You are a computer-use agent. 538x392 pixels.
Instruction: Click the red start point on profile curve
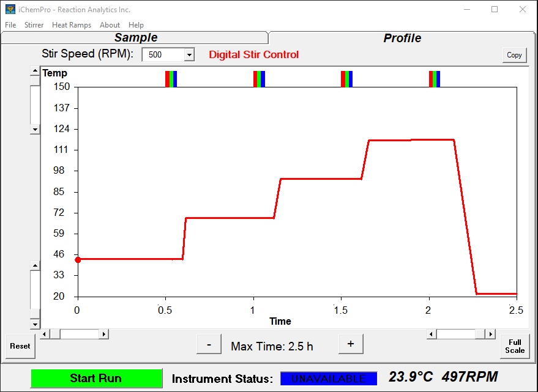click(x=78, y=260)
